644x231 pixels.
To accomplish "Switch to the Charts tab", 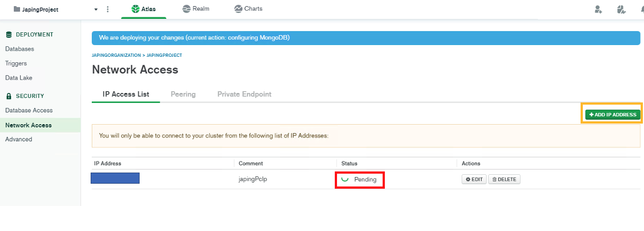I will click(248, 9).
